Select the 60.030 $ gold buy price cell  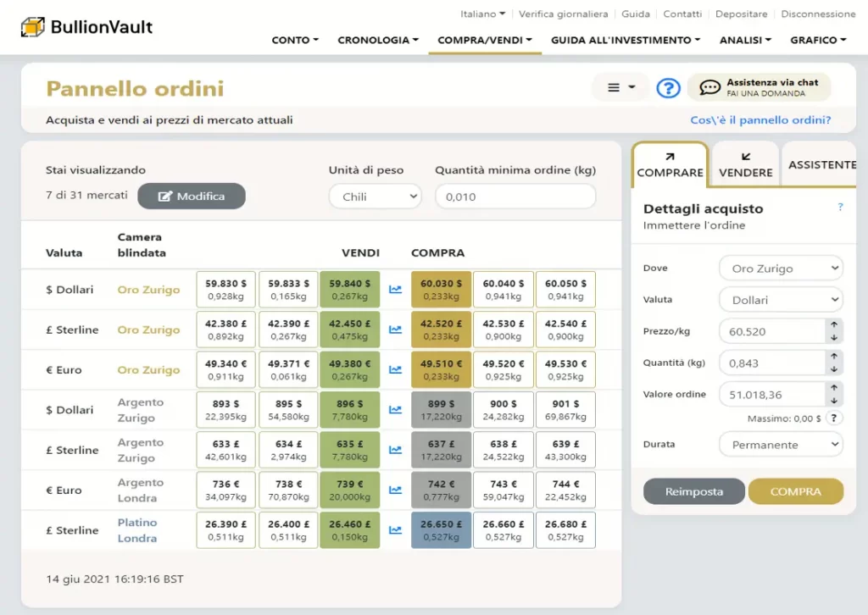coord(441,290)
